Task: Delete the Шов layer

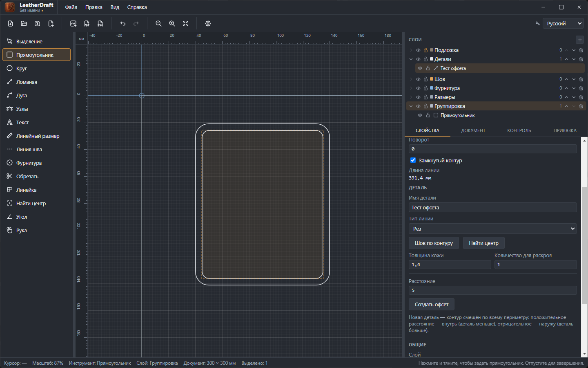Action: [581, 79]
